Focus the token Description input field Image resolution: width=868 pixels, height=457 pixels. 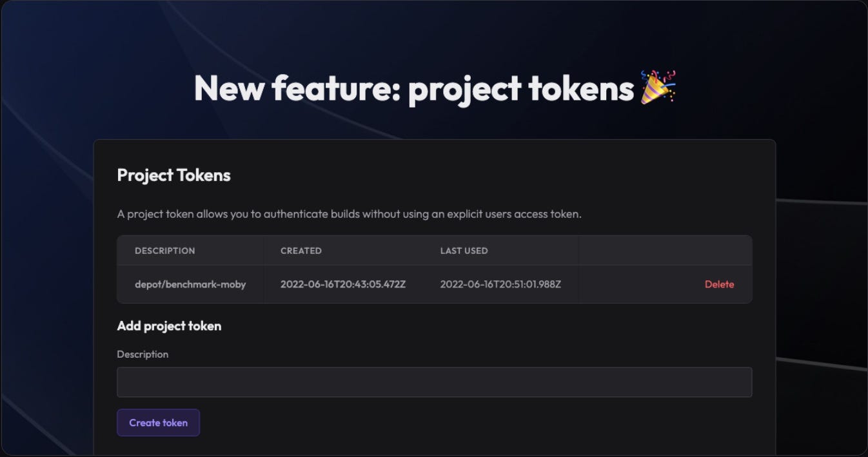click(x=434, y=382)
